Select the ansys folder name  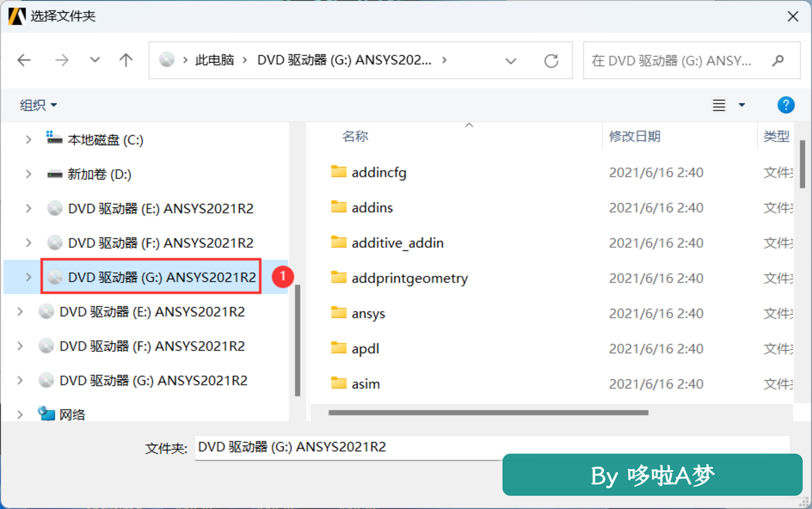click(368, 314)
